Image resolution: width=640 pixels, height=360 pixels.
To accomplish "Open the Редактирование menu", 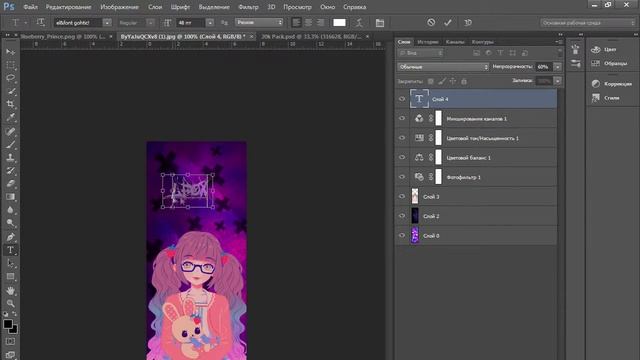I will 69,7.
